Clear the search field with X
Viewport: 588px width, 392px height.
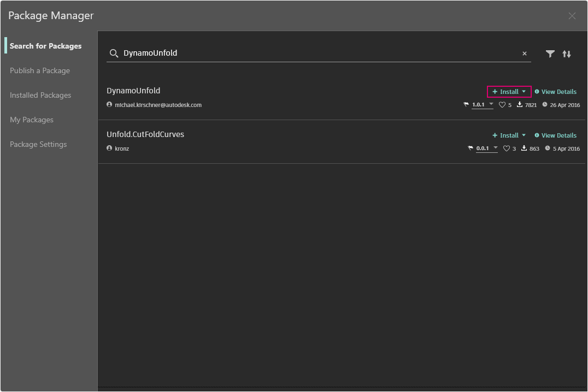coord(525,54)
